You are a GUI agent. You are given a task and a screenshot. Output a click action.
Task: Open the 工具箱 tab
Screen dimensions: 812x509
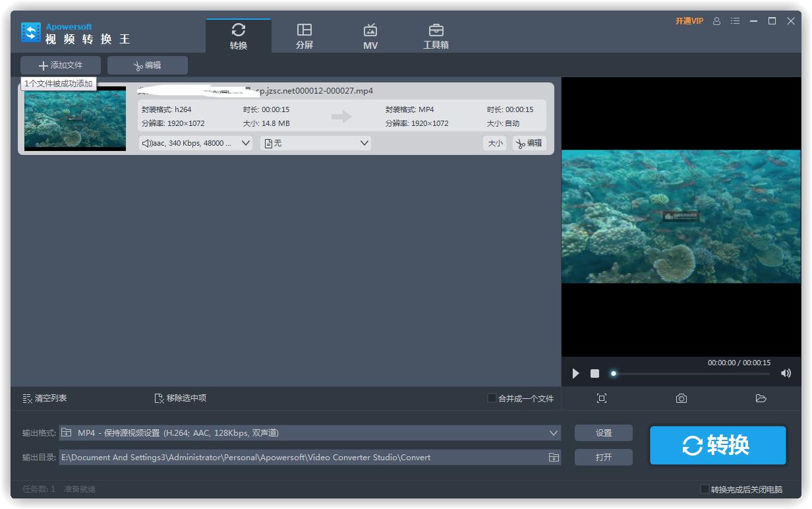point(436,36)
